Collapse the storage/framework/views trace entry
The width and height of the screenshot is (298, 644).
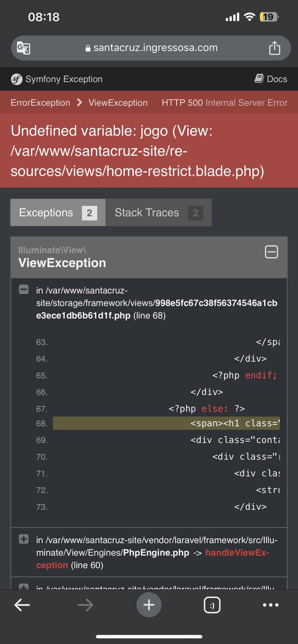click(x=24, y=290)
